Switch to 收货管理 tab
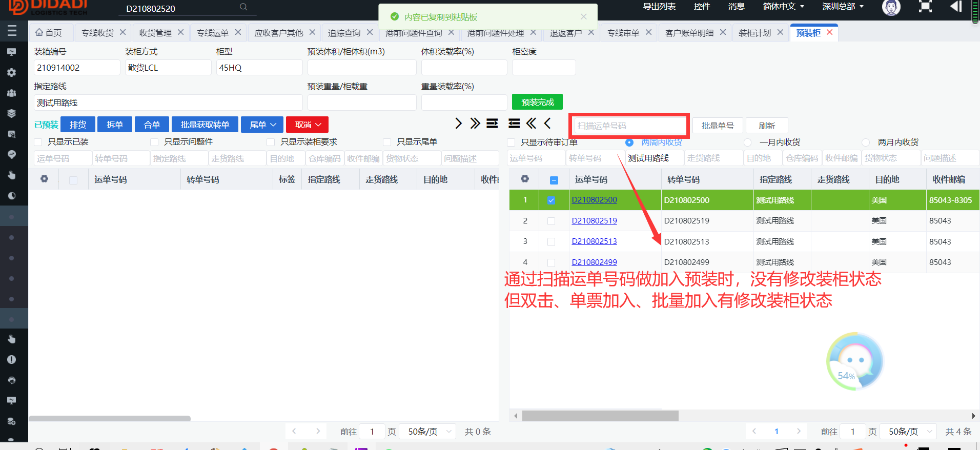This screenshot has width=980, height=450. tap(155, 32)
